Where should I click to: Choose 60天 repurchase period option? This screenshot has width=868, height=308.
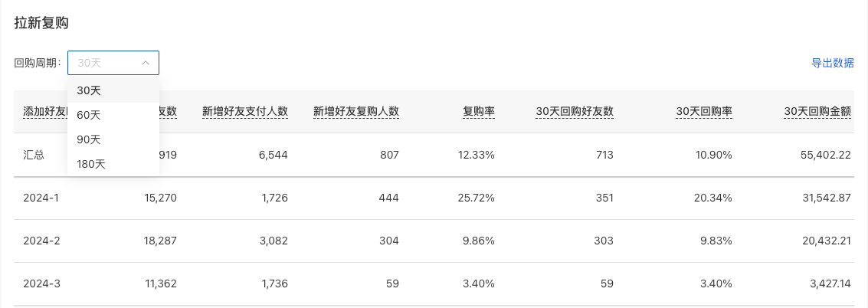[113, 115]
